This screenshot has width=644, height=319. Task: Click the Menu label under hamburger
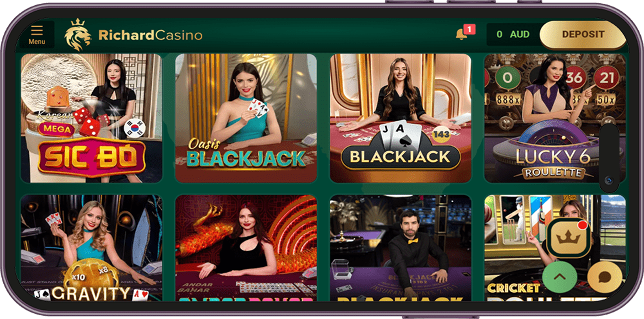(x=37, y=42)
